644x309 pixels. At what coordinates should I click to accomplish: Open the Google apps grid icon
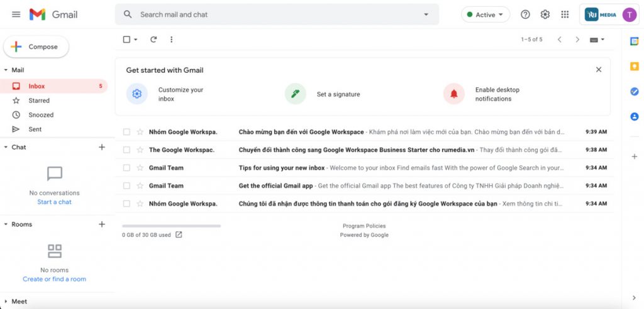point(565,14)
